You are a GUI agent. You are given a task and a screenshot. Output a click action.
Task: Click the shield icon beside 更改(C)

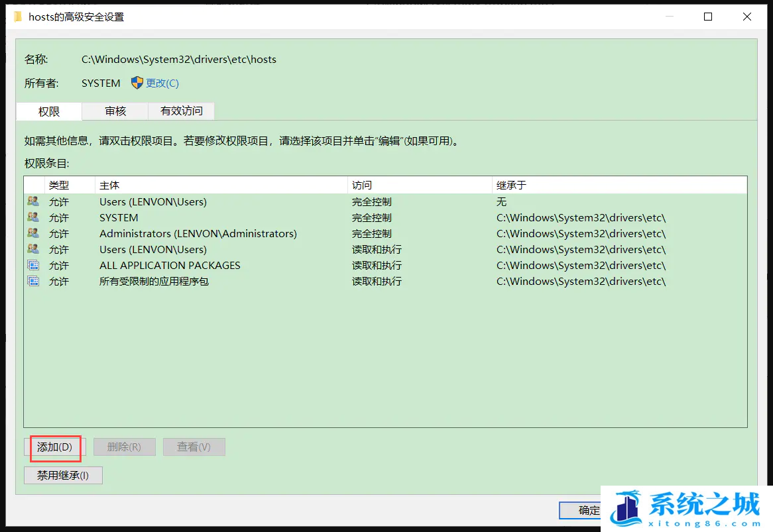(137, 83)
